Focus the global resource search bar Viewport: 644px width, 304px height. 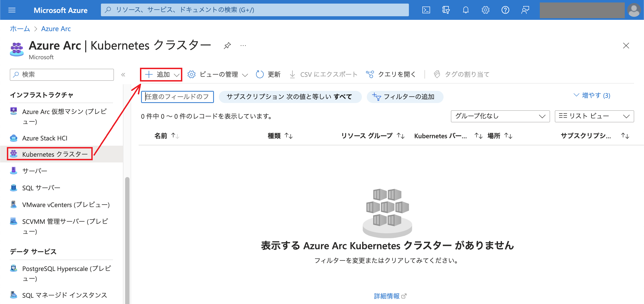point(255,10)
